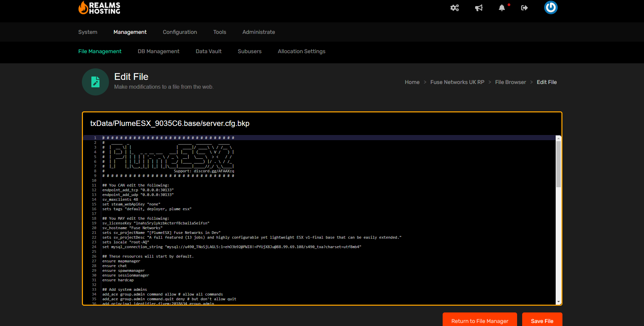Open the notifications bell icon

tap(502, 8)
